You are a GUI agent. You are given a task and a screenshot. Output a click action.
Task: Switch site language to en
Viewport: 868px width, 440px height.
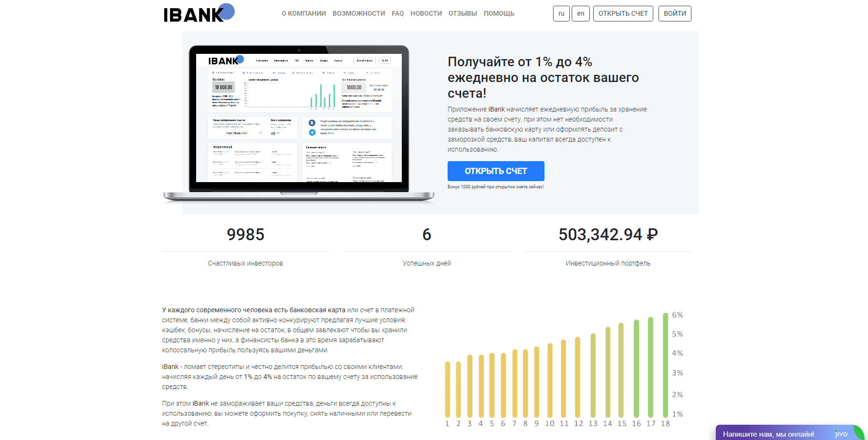coord(580,13)
